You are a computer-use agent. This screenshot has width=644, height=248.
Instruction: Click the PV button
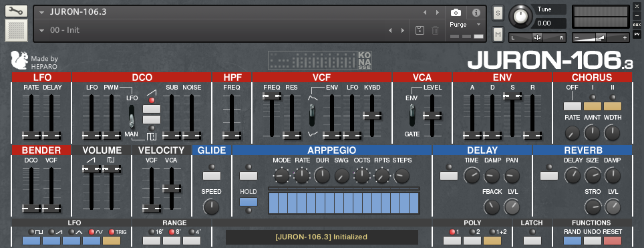point(637,34)
